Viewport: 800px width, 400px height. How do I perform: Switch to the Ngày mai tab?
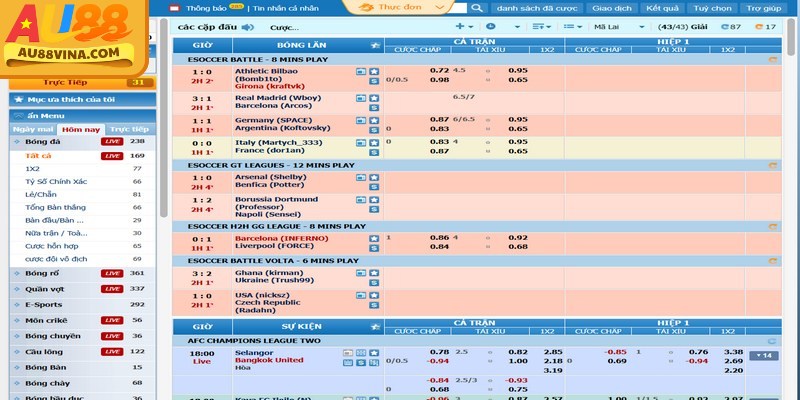coord(33,129)
